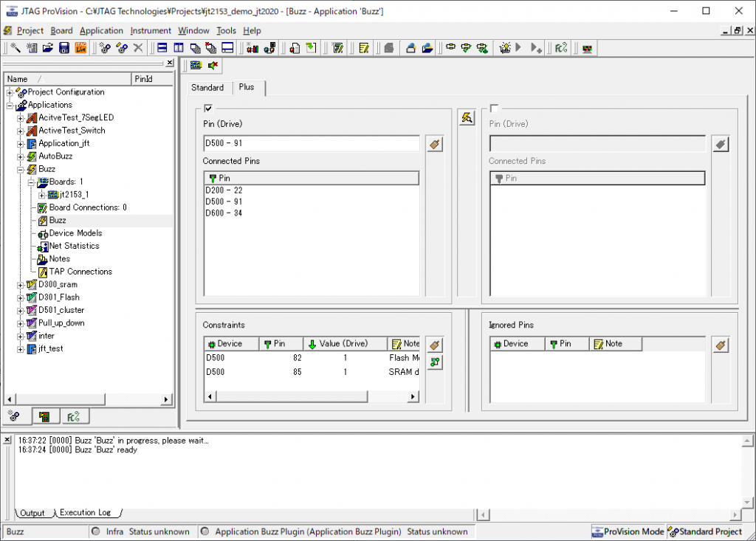Screen dimensions: 756x541
Task: Select D600 - 34 in Connected Pins list
Action: point(224,213)
